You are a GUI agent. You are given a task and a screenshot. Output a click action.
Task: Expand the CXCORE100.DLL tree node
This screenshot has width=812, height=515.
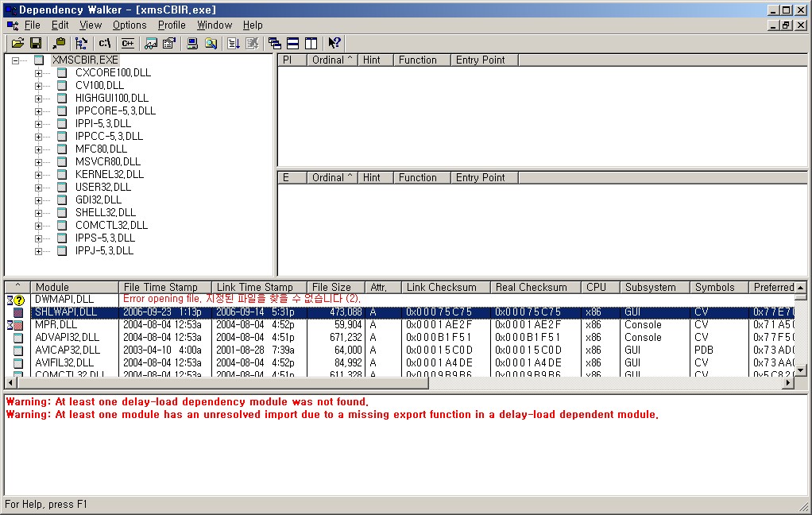click(38, 73)
